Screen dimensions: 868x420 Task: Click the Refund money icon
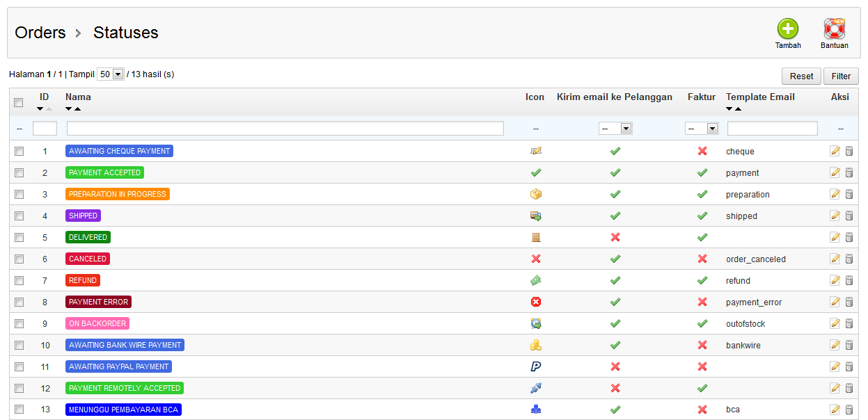click(535, 280)
